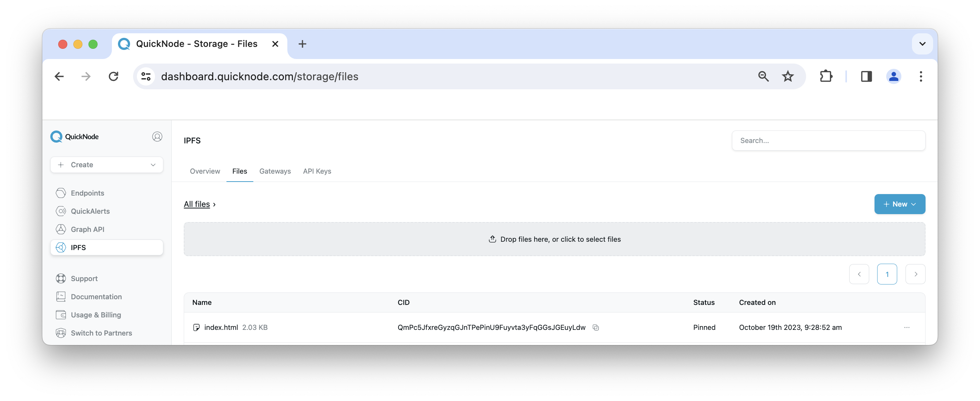Click the CID column header
Viewport: 980px width, 401px height.
tap(403, 303)
